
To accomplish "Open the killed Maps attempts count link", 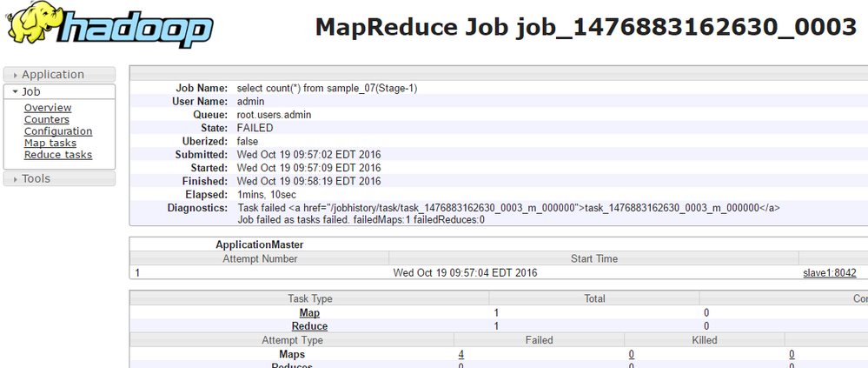I will (632, 354).
